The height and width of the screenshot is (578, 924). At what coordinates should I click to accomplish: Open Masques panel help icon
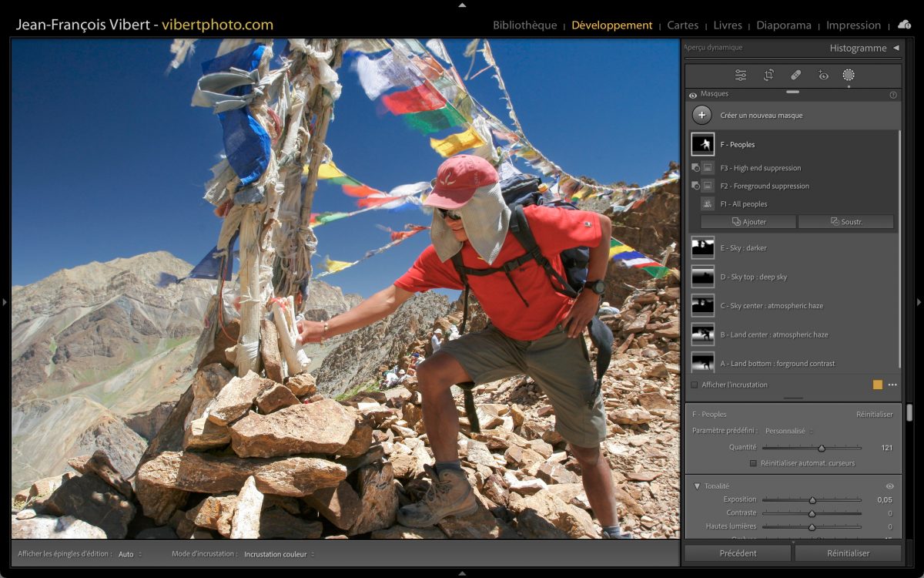(x=893, y=95)
